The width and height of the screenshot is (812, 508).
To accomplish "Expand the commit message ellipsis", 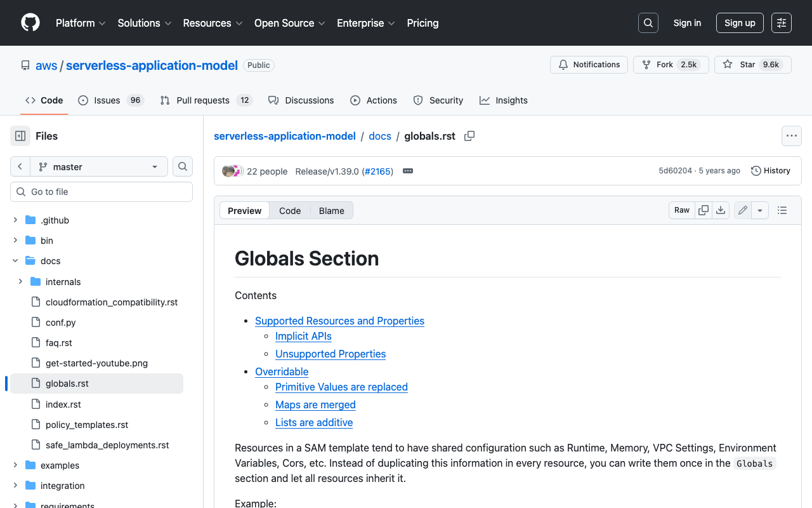I will pyautogui.click(x=408, y=171).
